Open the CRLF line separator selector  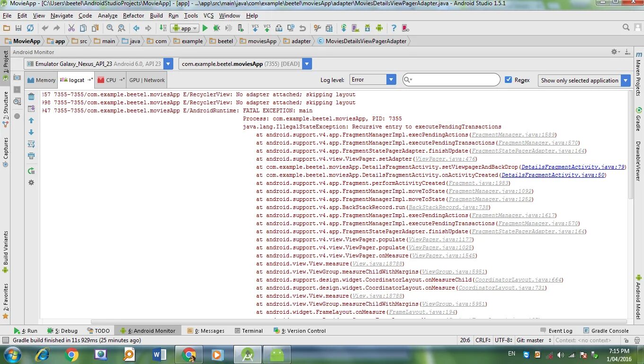point(483,340)
